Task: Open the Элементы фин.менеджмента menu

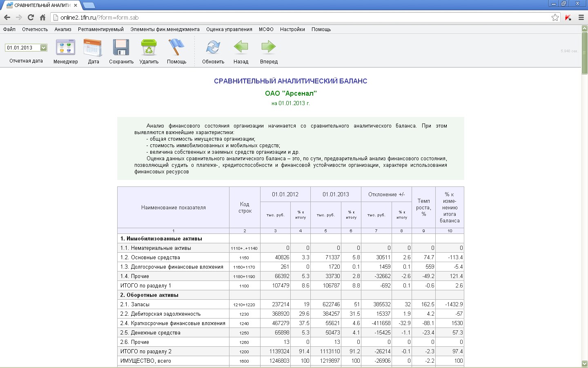Action: pyautogui.click(x=165, y=29)
